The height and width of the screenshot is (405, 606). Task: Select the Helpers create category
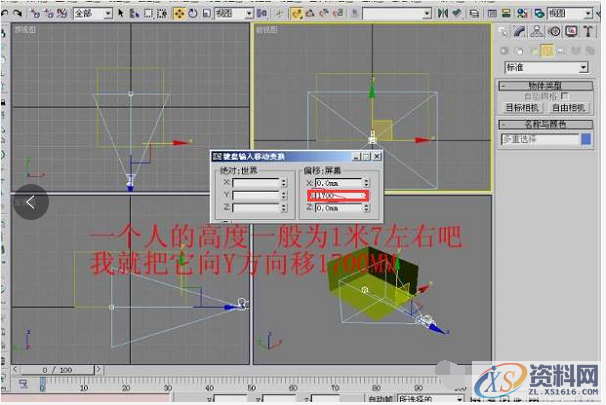pos(561,51)
